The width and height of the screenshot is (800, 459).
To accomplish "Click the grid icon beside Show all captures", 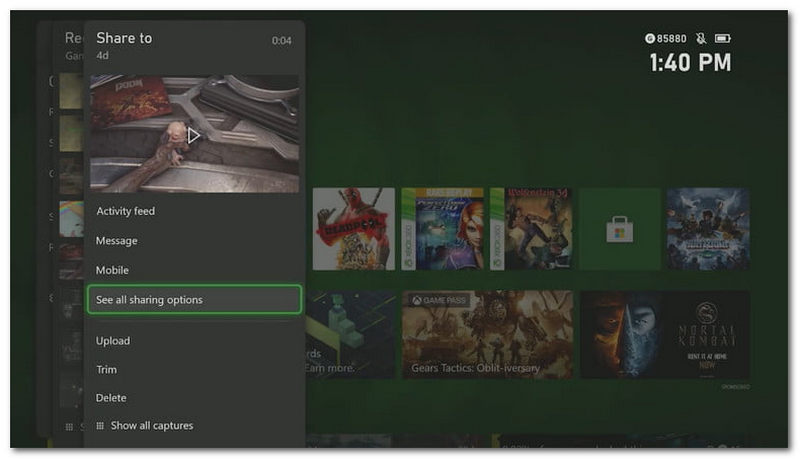I will 100,425.
